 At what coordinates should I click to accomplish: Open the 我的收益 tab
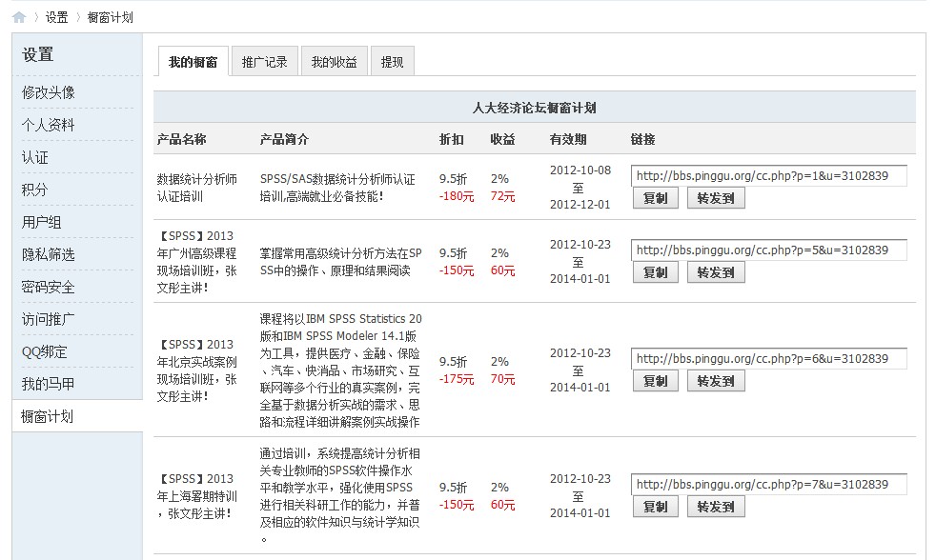pos(334,62)
